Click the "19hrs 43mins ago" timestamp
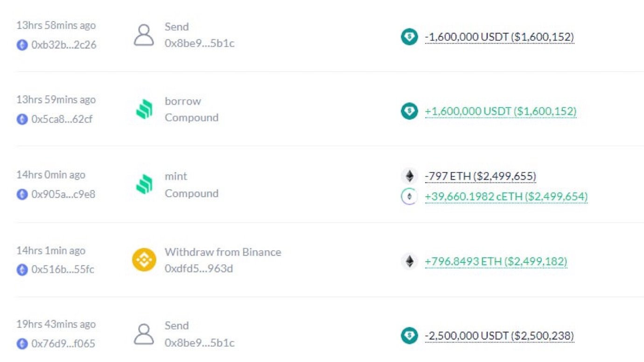The image size is (644, 362). [56, 325]
